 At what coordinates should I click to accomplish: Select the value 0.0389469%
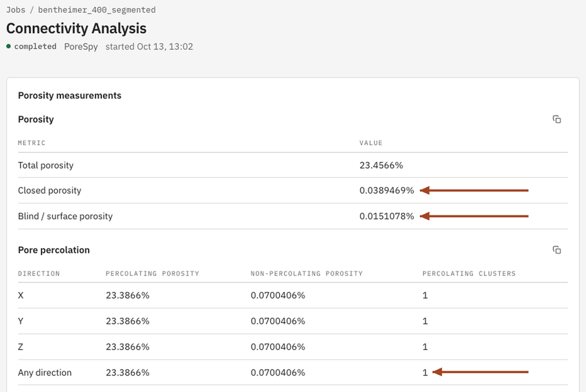387,190
